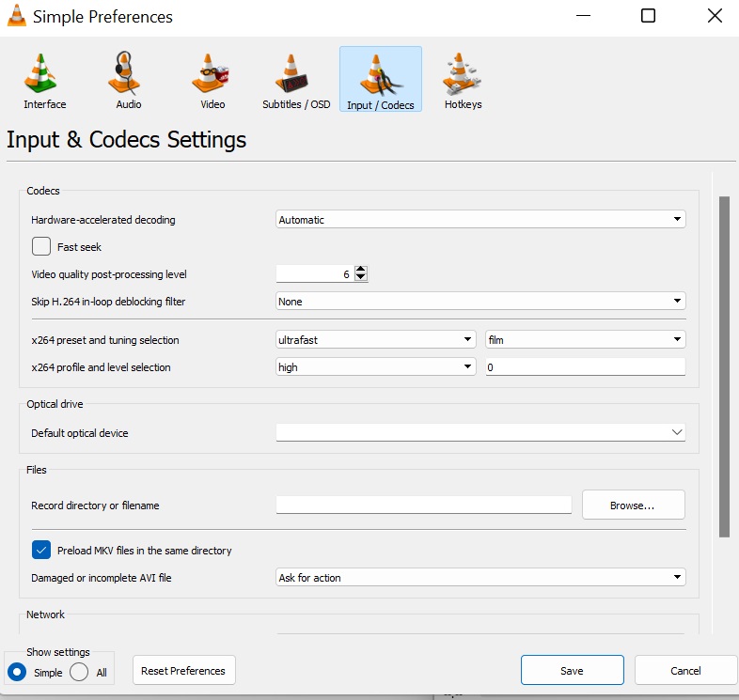Select the Simple show settings radio button
The image size is (739, 700).
click(17, 672)
